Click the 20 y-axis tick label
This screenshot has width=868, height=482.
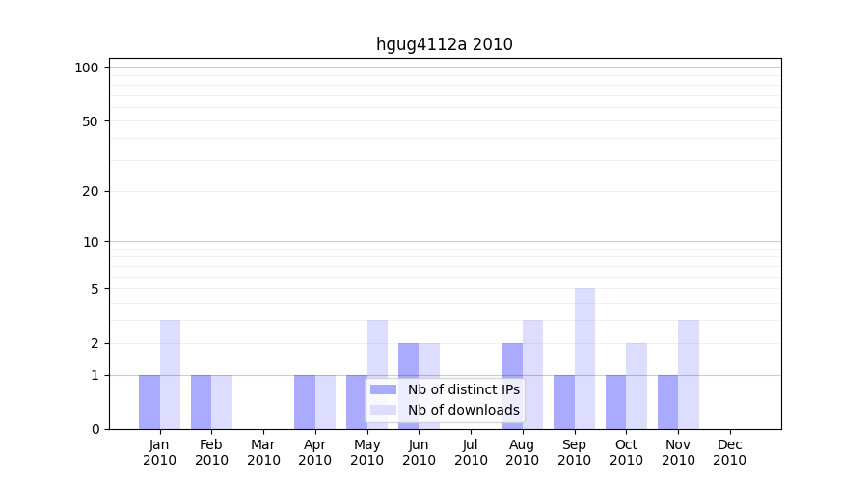click(x=91, y=191)
